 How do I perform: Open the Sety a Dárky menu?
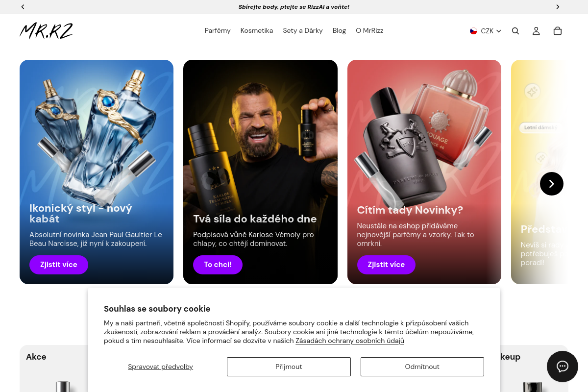pyautogui.click(x=303, y=30)
